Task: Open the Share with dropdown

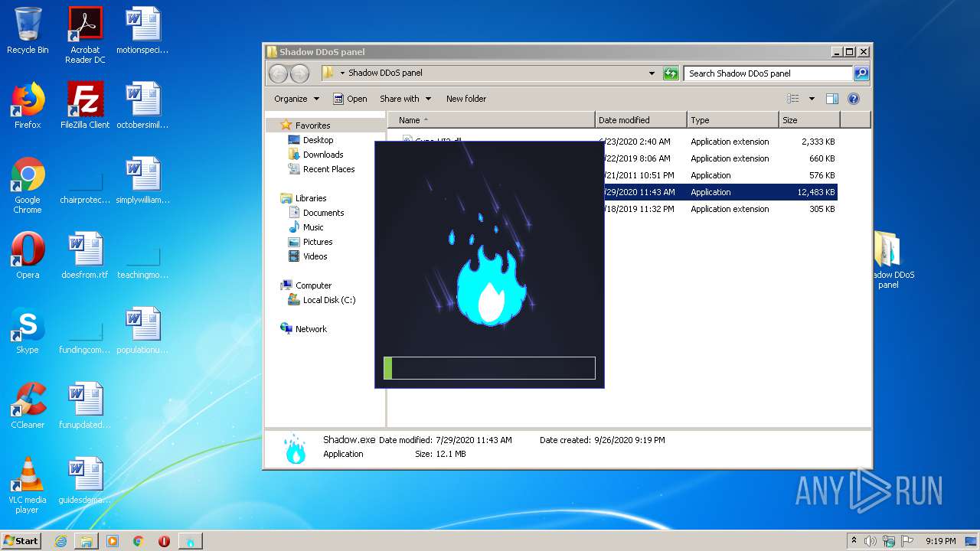Action: 405,99
